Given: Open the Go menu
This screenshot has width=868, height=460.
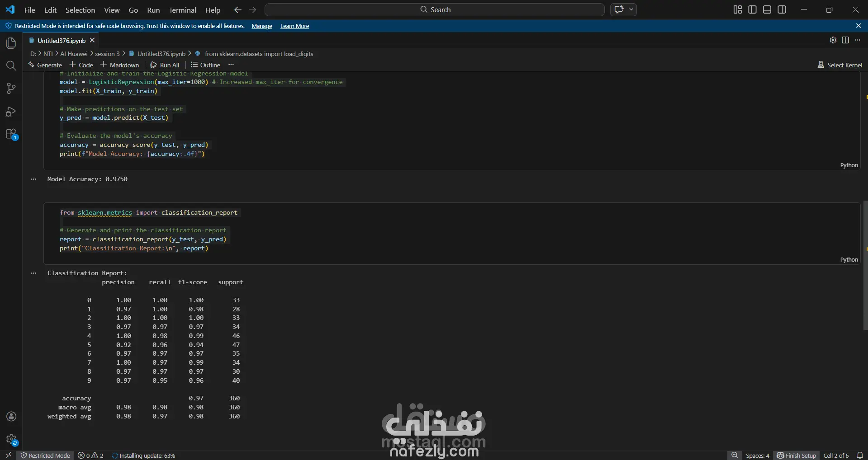Looking at the screenshot, I should [133, 9].
